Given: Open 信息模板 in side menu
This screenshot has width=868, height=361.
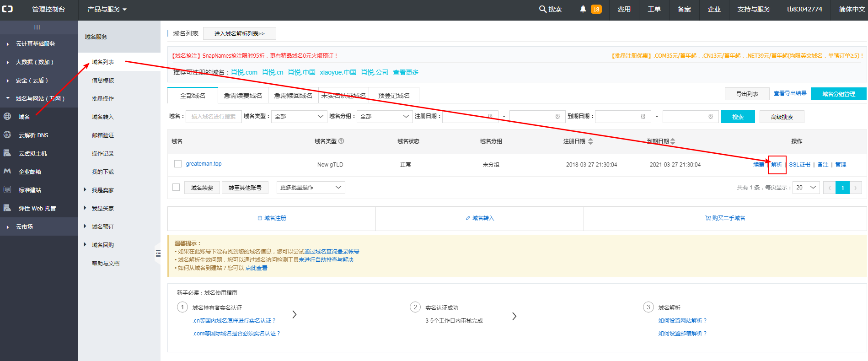Looking at the screenshot, I should pyautogui.click(x=103, y=81).
